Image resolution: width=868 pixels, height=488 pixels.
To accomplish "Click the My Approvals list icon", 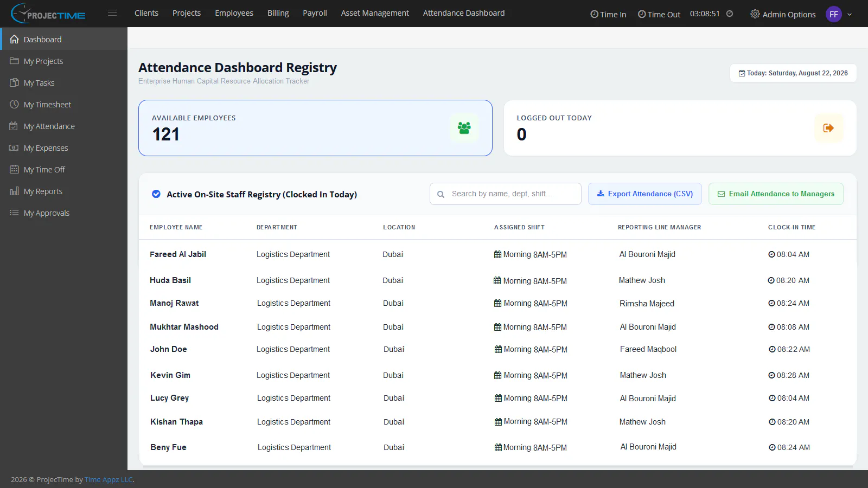I will 14,213.
